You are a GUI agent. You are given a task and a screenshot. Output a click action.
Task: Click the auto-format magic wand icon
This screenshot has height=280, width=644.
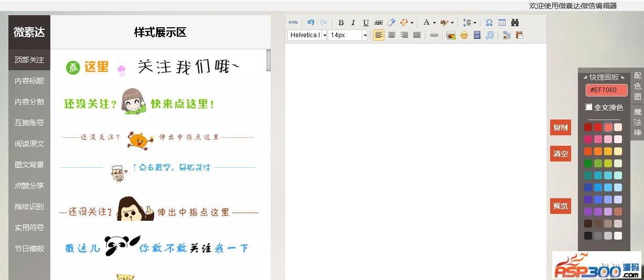(x=404, y=23)
